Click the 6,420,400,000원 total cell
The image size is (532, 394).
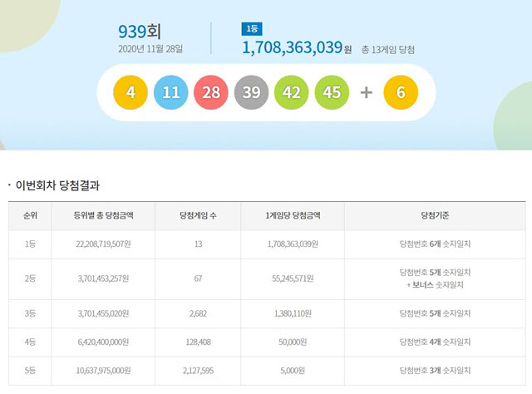coord(103,342)
